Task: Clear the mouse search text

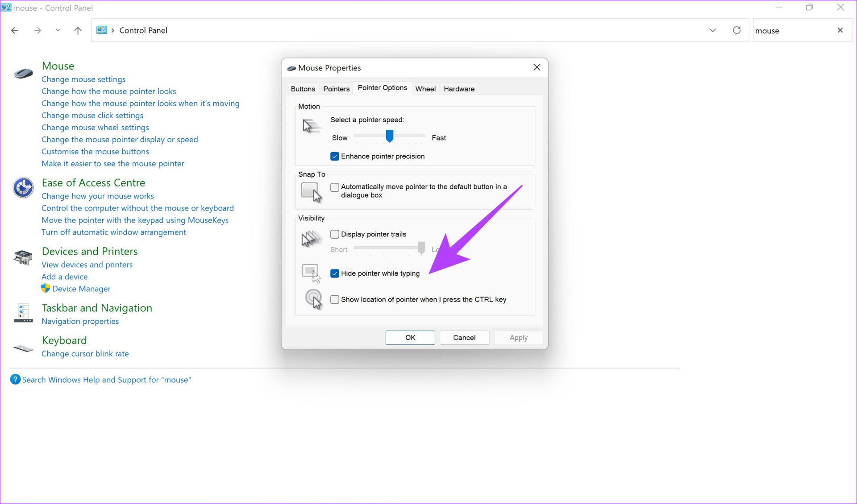Action: (840, 30)
